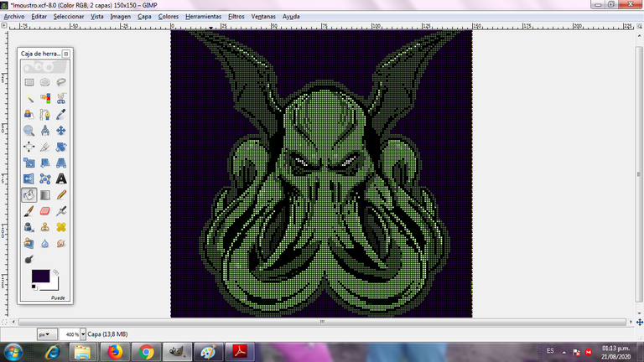Click the 400% zoom input field
Viewport: 644px width, 362px height.
(x=70, y=334)
